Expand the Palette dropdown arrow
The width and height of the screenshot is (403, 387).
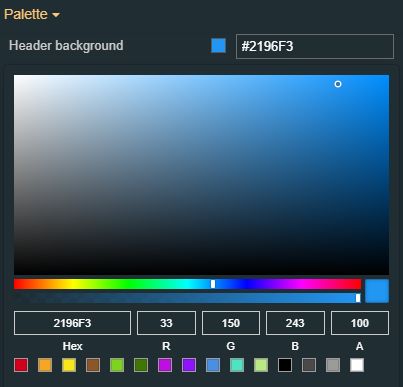point(56,15)
